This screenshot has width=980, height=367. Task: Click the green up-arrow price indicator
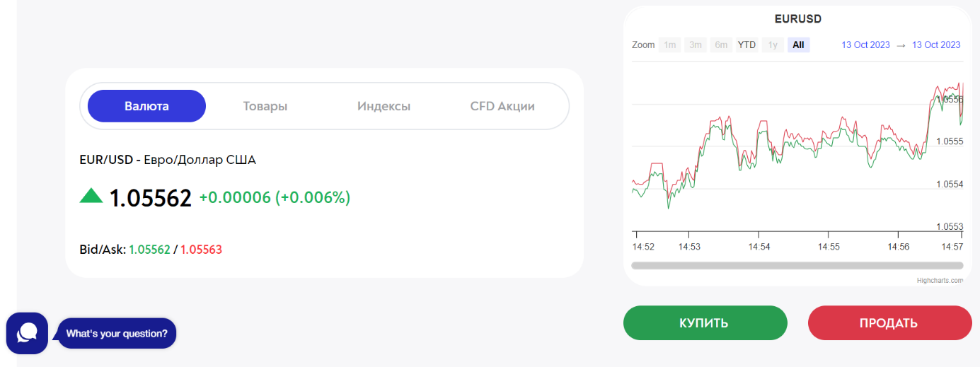(x=91, y=196)
